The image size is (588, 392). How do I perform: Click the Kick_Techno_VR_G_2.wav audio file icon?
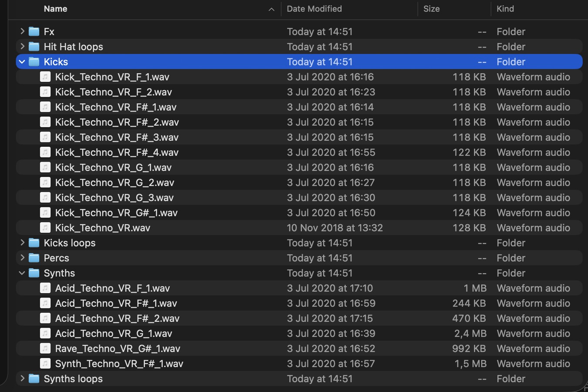click(45, 182)
